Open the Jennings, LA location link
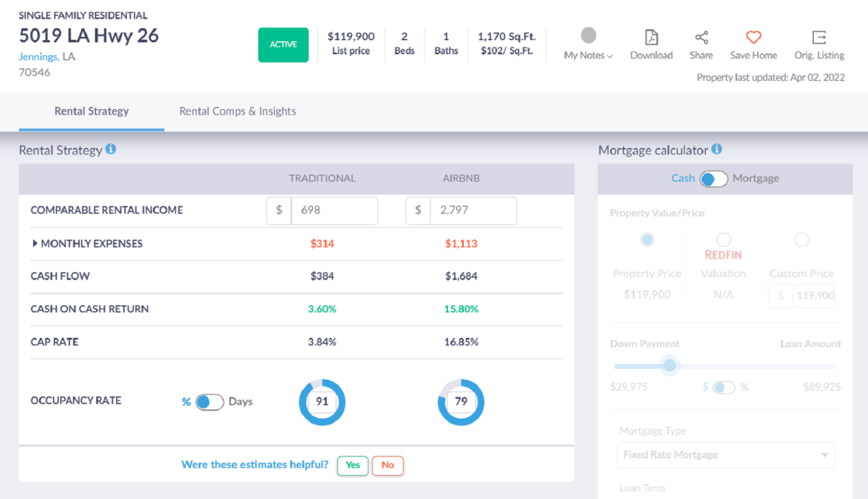 [38, 57]
